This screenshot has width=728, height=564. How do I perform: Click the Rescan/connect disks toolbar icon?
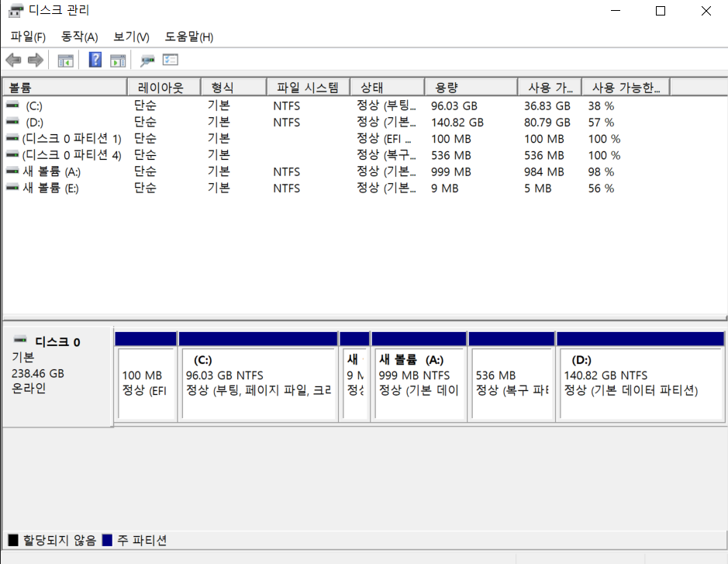click(x=147, y=61)
